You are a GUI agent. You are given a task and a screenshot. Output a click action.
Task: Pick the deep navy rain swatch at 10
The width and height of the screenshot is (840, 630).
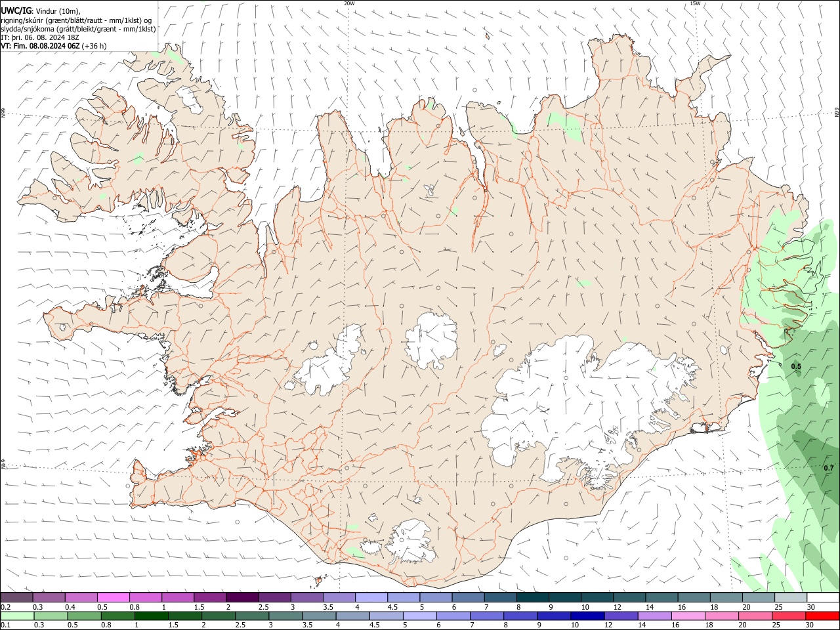(587, 616)
